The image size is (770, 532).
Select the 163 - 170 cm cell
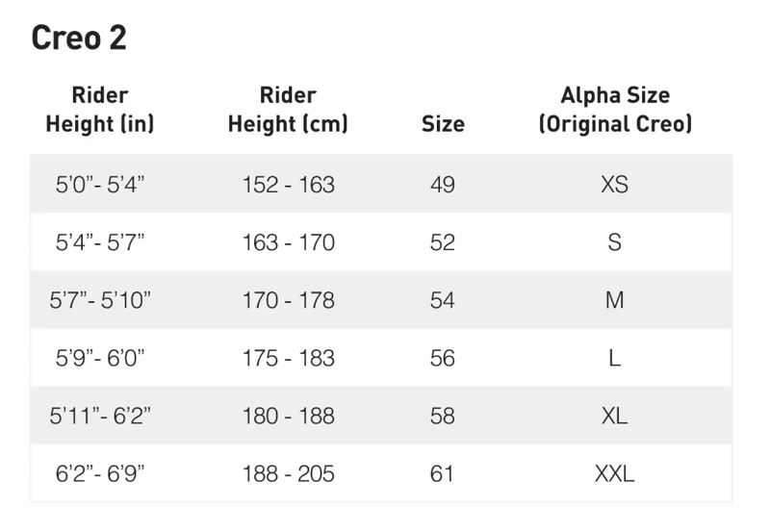click(x=288, y=242)
